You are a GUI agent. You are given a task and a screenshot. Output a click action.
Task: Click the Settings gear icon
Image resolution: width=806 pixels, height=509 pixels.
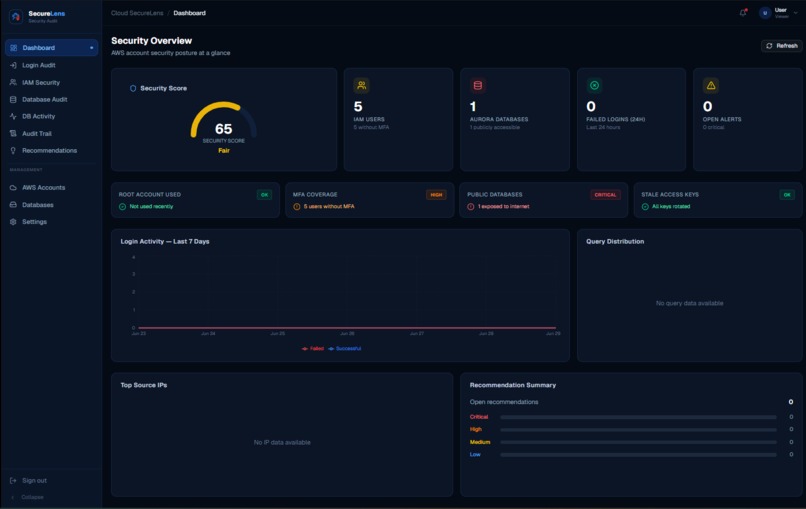click(x=13, y=222)
